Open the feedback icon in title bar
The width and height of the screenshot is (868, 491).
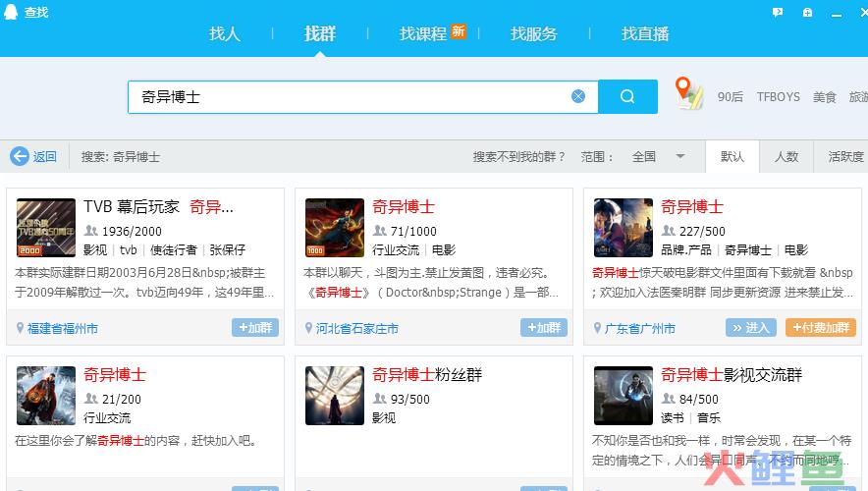click(778, 12)
